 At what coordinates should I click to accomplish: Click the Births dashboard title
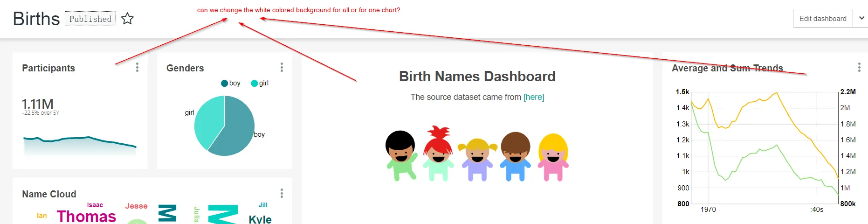[x=36, y=19]
